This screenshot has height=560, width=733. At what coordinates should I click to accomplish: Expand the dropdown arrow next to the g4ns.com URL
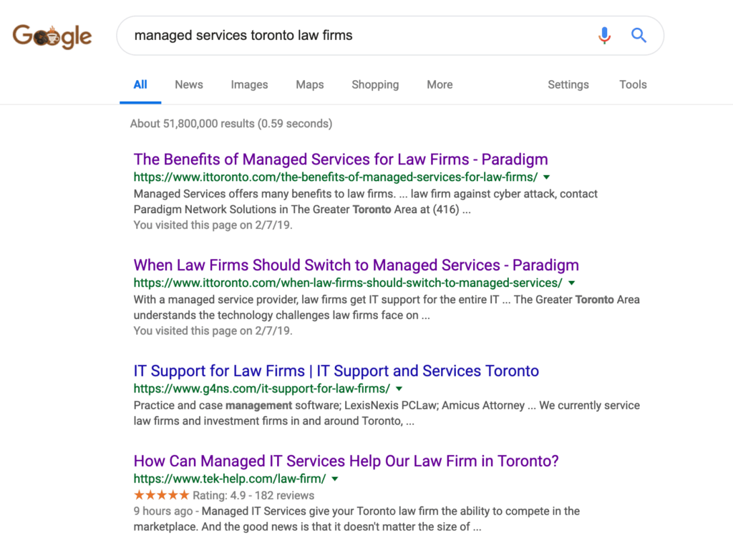(399, 388)
